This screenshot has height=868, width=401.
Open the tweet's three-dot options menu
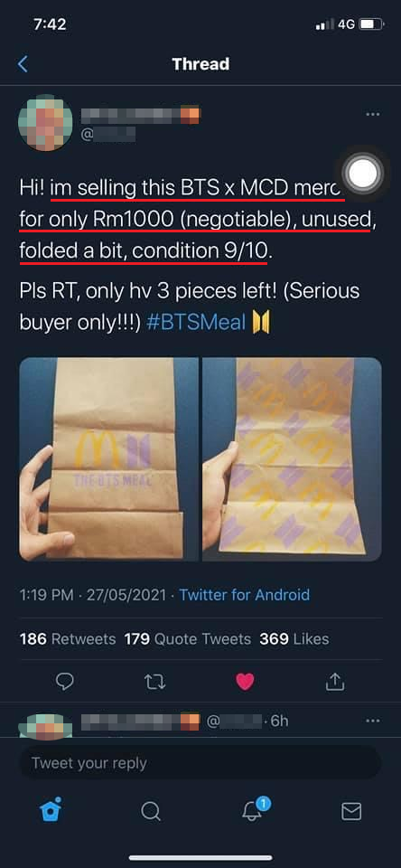[373, 114]
